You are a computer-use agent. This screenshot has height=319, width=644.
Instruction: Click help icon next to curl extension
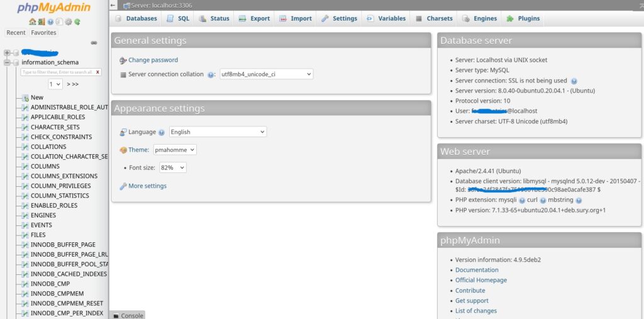[x=543, y=200]
